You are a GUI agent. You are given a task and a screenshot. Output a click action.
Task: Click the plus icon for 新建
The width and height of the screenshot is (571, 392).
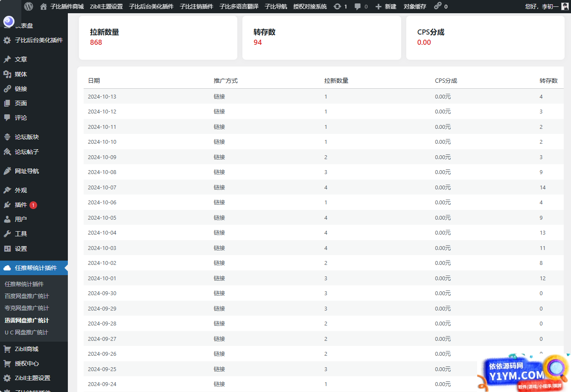tap(378, 6)
